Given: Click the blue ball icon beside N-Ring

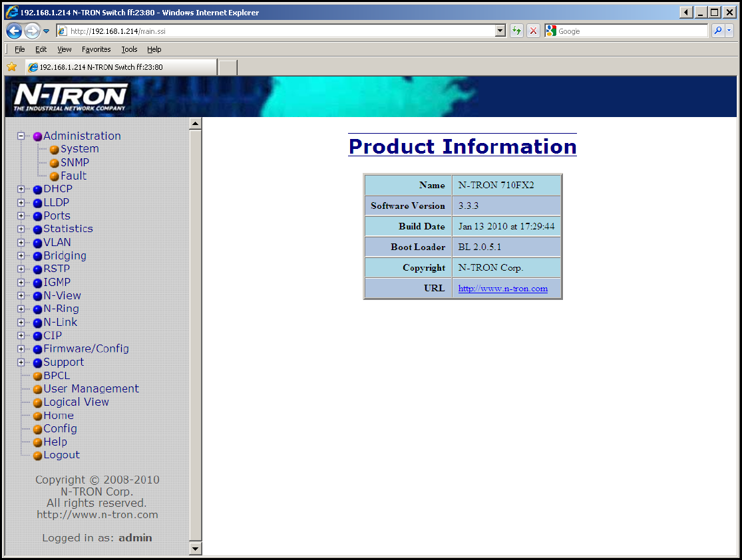Looking at the screenshot, I should coord(38,310).
